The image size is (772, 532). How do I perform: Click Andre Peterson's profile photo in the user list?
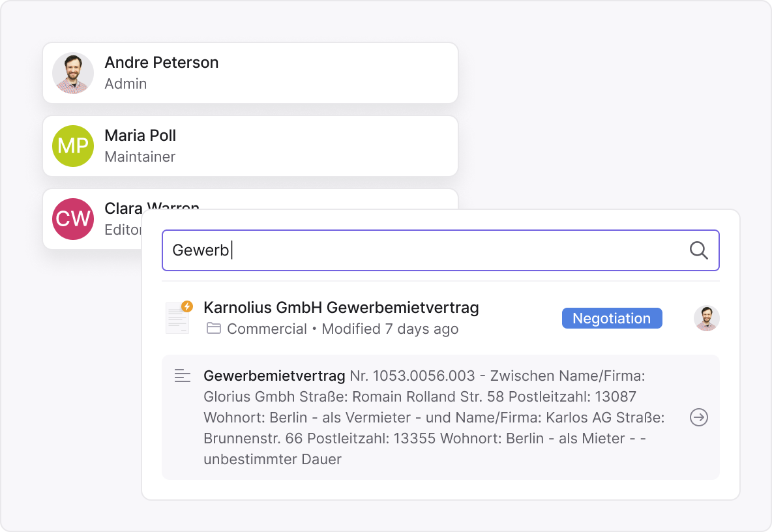tap(73, 73)
